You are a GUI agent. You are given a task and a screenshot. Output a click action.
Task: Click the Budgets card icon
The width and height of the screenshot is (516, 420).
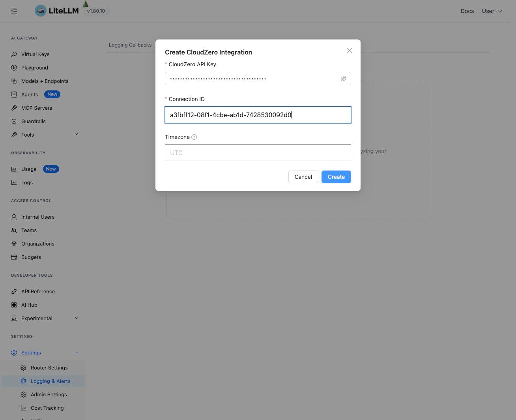click(x=14, y=257)
